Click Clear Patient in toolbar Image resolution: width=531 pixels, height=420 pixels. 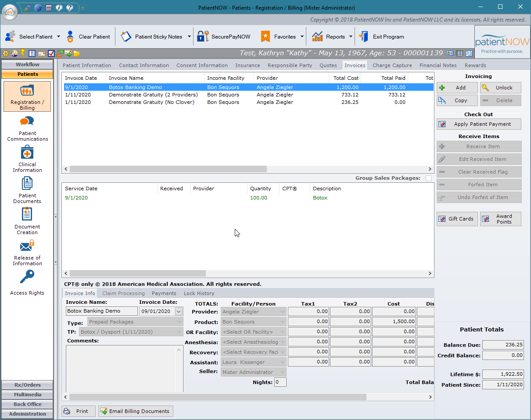click(x=89, y=37)
